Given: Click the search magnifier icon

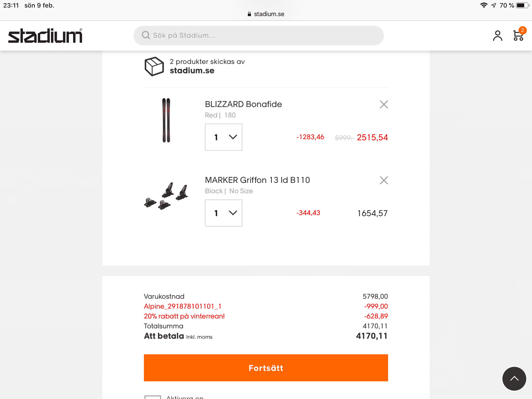Looking at the screenshot, I should [146, 35].
